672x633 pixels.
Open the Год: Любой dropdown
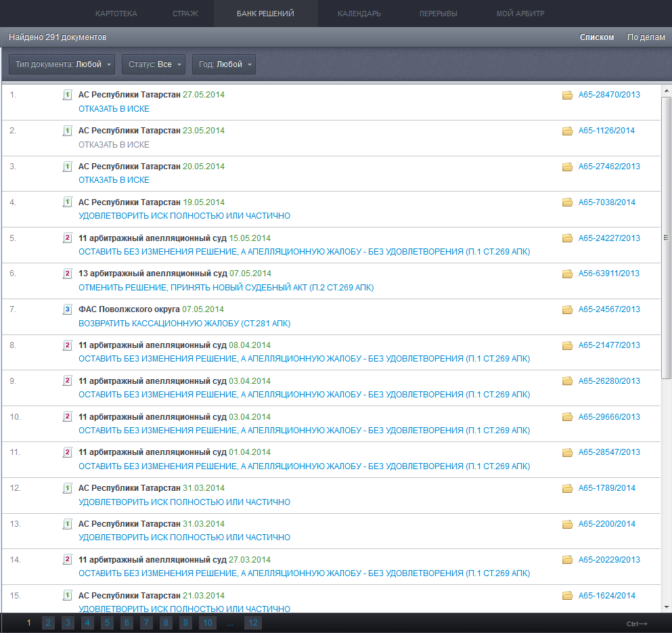(224, 64)
